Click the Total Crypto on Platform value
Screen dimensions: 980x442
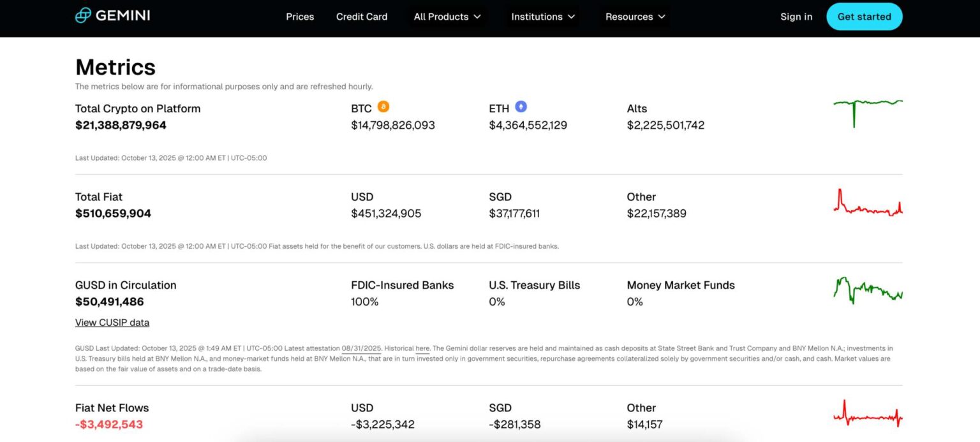(x=121, y=125)
